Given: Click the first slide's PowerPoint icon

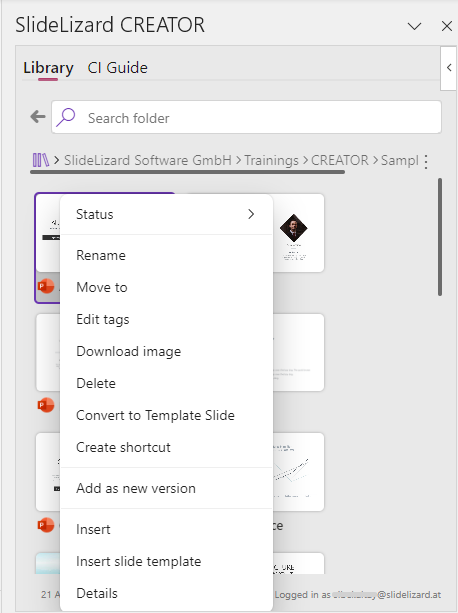Looking at the screenshot, I should coord(46,286).
